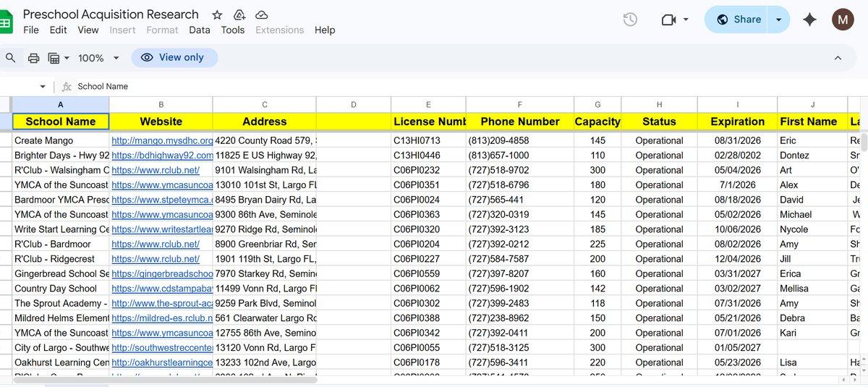Viewport: 868px width, 387px height.
Task: Select license number C06PI0559
Action: 428,274
